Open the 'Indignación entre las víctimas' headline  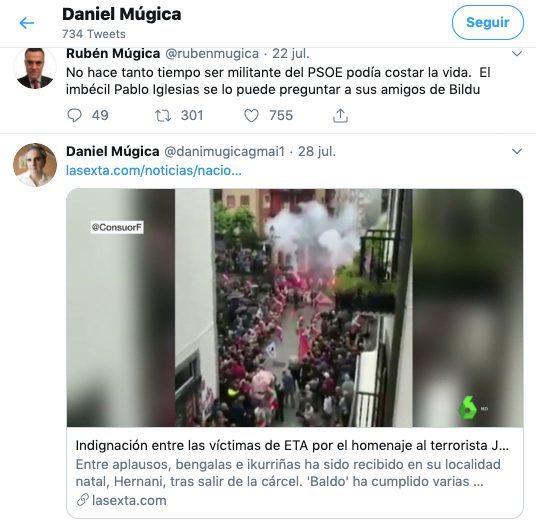point(292,445)
